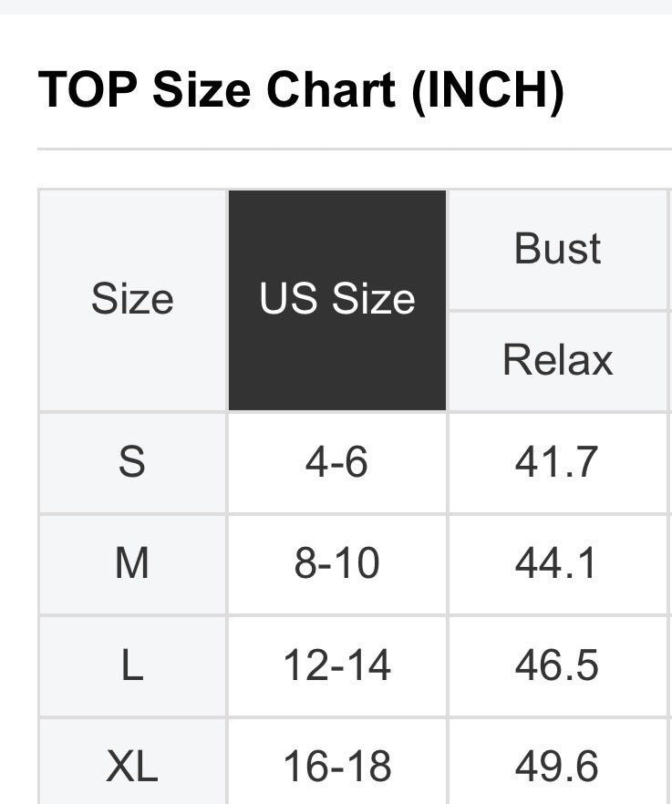Select the L size row label
The width and height of the screenshot is (672, 804).
[x=132, y=665]
